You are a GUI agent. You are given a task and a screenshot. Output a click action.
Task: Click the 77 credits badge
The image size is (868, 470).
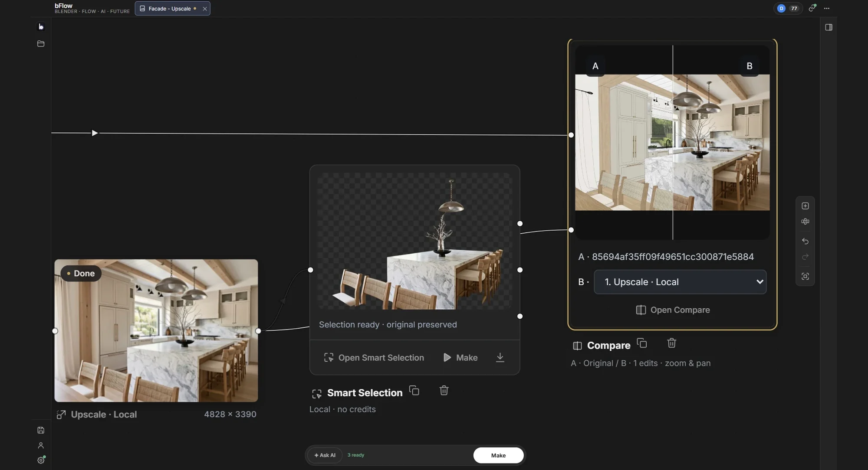pos(794,8)
